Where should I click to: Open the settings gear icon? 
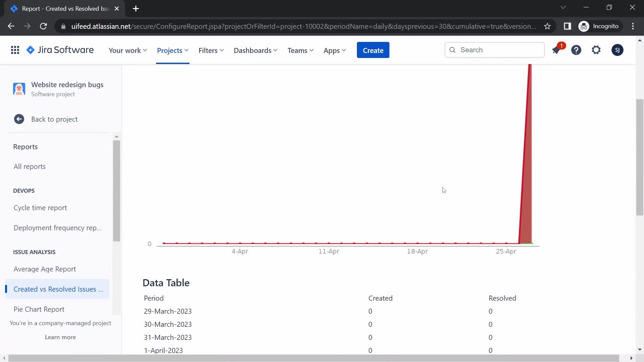pyautogui.click(x=596, y=50)
